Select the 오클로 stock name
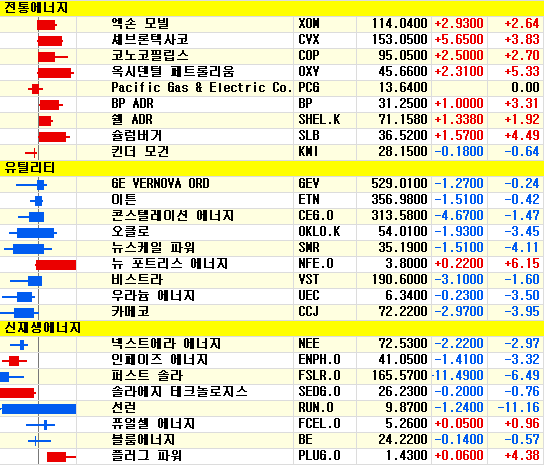Image resolution: width=544 pixels, height=465 pixels. [130, 231]
